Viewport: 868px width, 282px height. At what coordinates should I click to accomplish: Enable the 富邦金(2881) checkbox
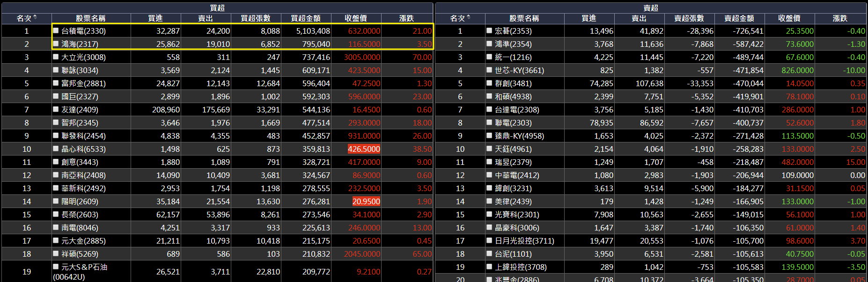click(56, 83)
